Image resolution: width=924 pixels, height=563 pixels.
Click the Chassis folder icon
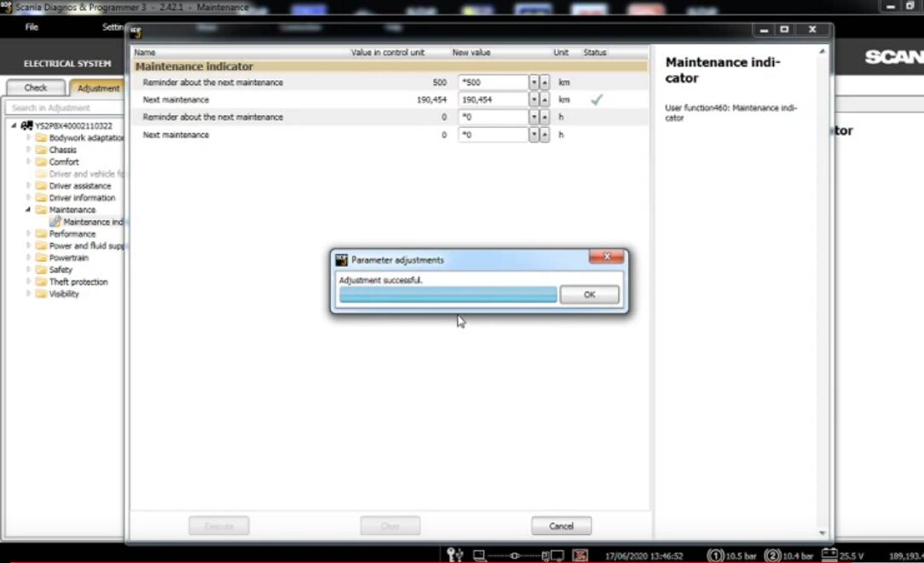coord(41,150)
